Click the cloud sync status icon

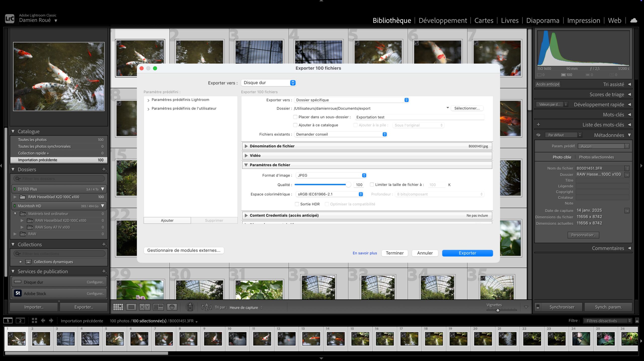pyautogui.click(x=633, y=20)
